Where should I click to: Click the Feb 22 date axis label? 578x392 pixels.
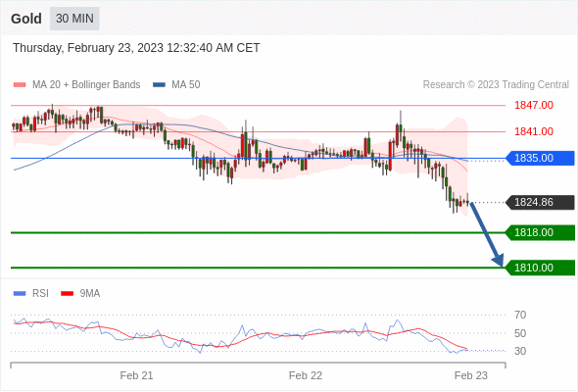(x=306, y=375)
